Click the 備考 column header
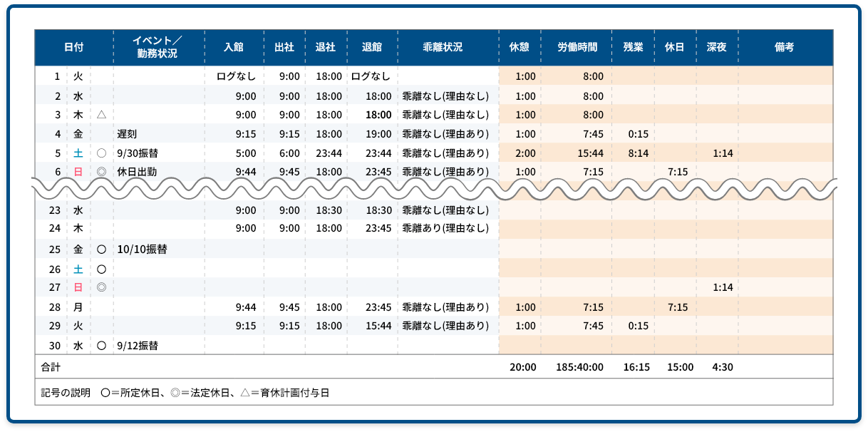Screen dimensions: 868x432 coord(785,48)
